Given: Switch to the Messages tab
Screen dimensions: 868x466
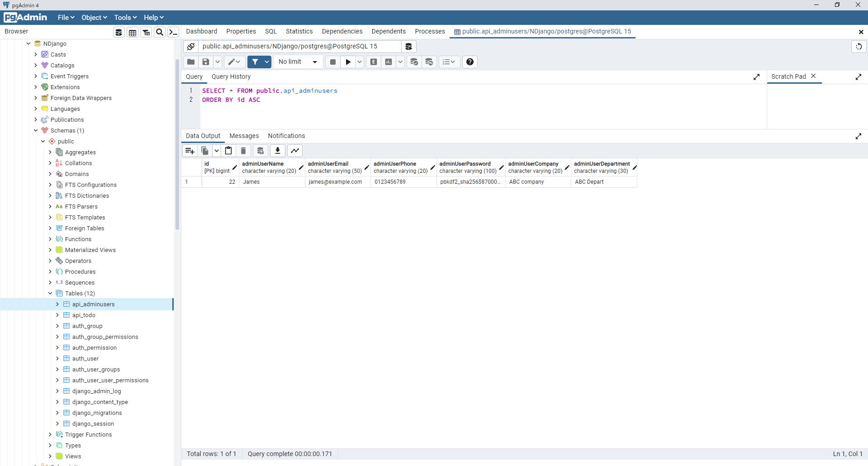Looking at the screenshot, I should coord(244,136).
